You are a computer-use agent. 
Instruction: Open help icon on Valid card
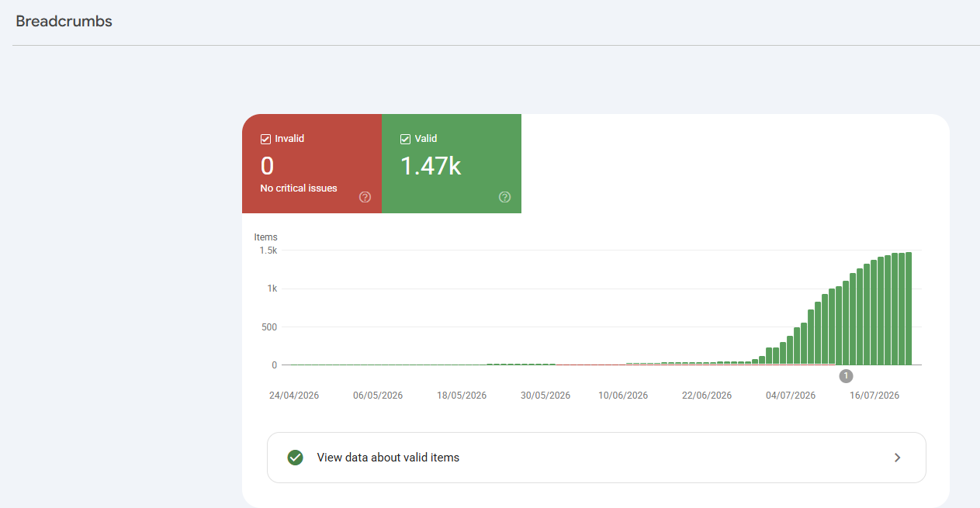coord(505,197)
